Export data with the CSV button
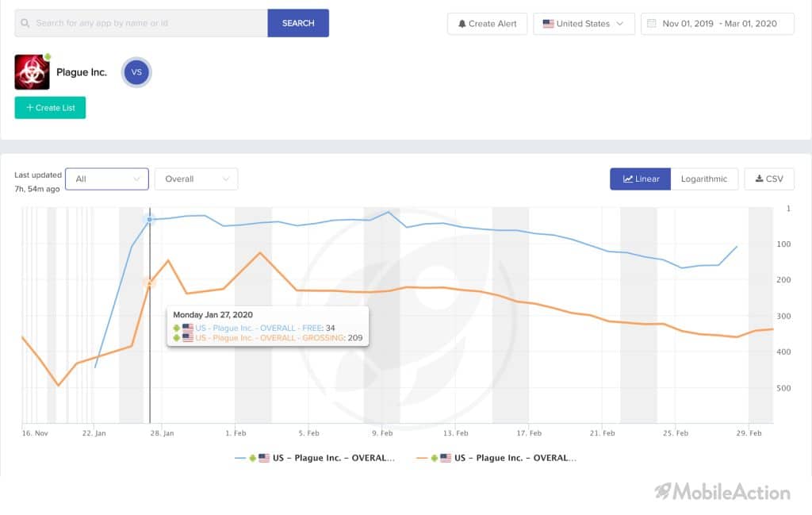The width and height of the screenshot is (812, 515). (x=769, y=179)
